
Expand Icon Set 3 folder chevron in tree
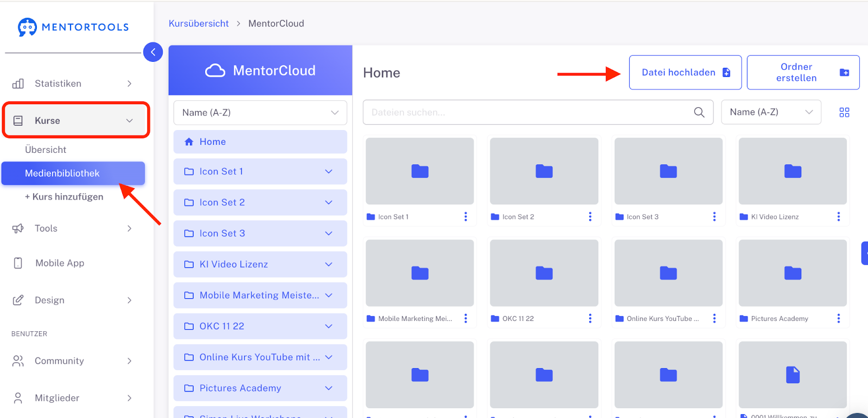[x=328, y=233]
